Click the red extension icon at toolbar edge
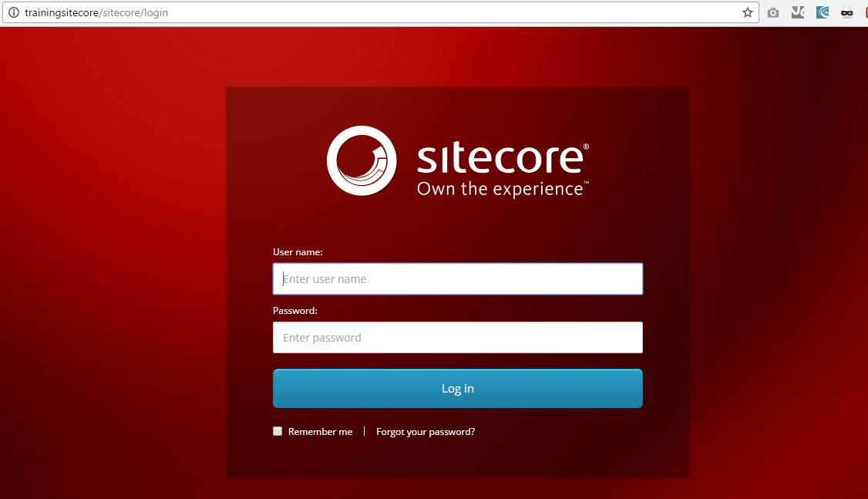The width and height of the screenshot is (868, 499). click(866, 12)
